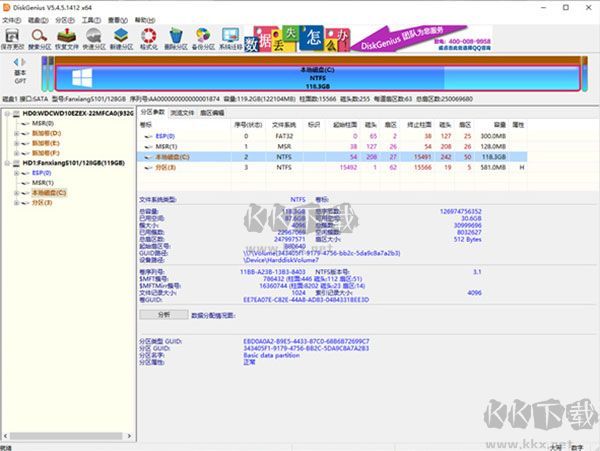Click partition icon beside 分区(3) in table
Viewport: 600px width, 451px height.
click(x=148, y=168)
